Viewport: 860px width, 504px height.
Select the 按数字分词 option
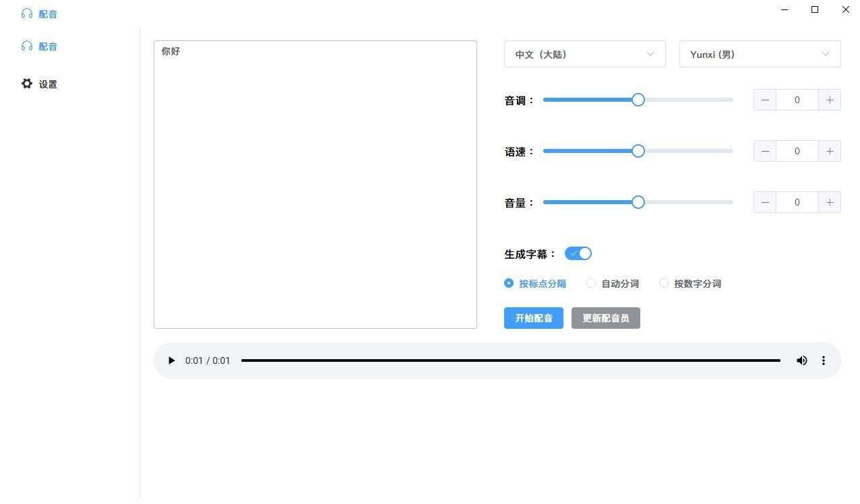tap(665, 283)
